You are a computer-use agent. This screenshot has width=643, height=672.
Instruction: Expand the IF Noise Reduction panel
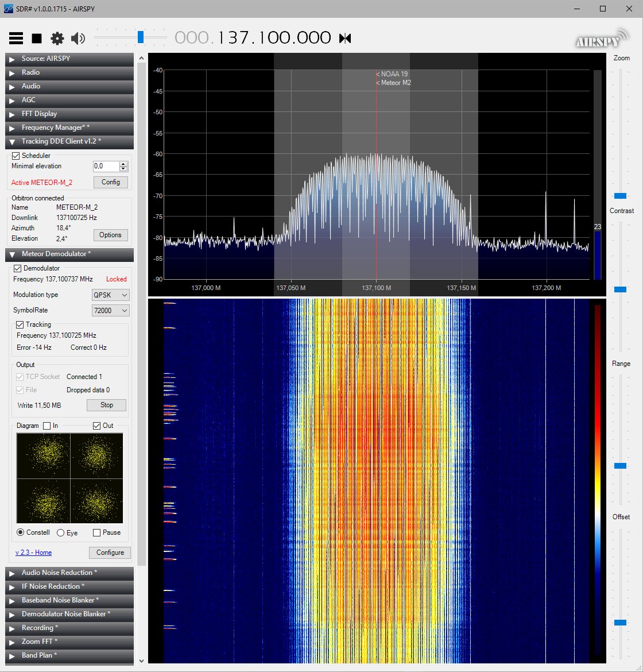point(69,586)
